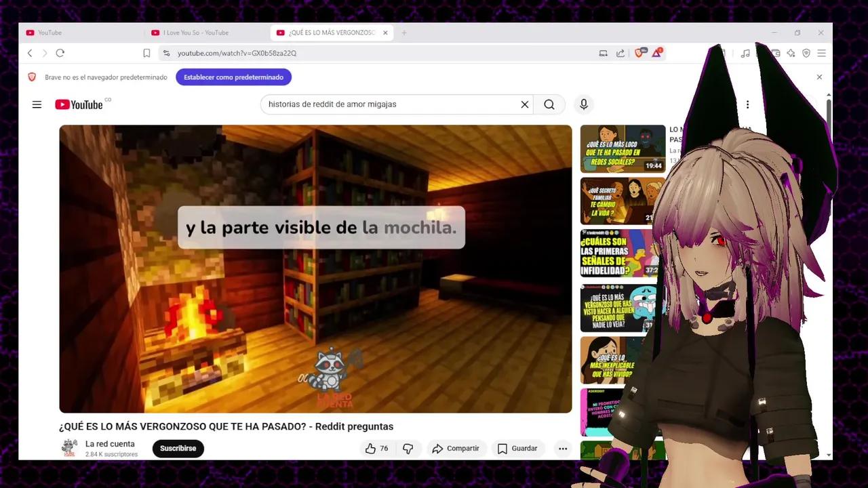Bookmark this page with the bookmark icon
Screen dimensions: 868x488
(x=146, y=53)
